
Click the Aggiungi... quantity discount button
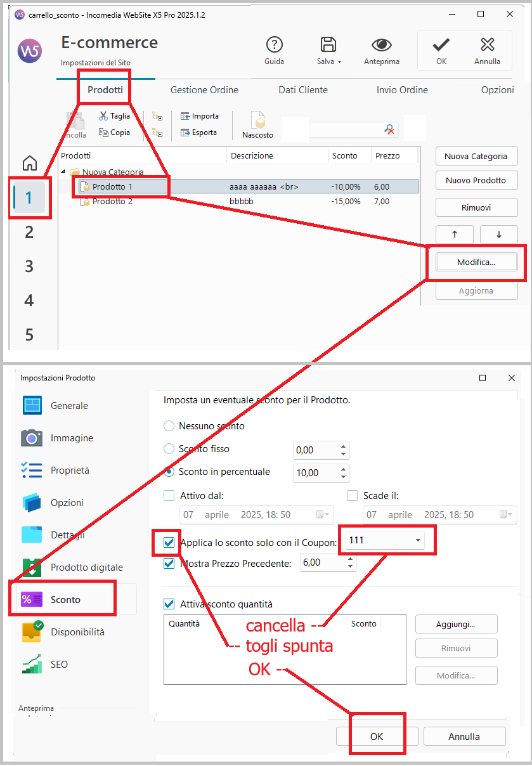point(456,624)
